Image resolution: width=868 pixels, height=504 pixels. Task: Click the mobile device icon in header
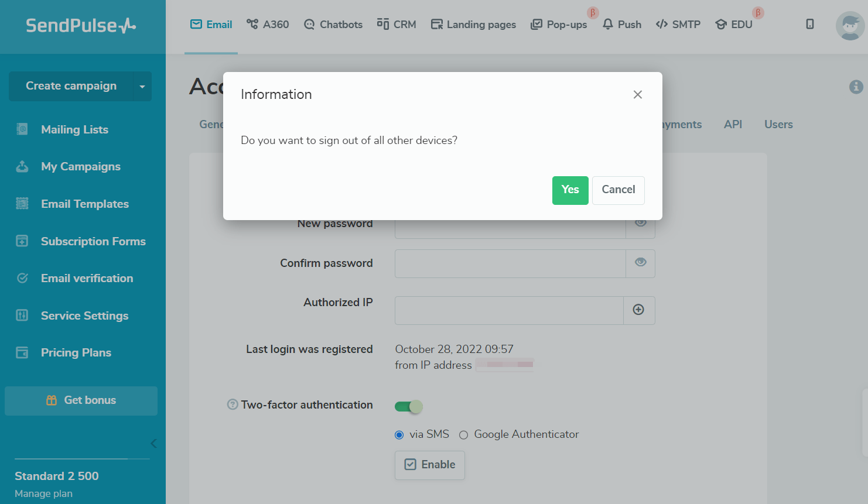(x=810, y=24)
